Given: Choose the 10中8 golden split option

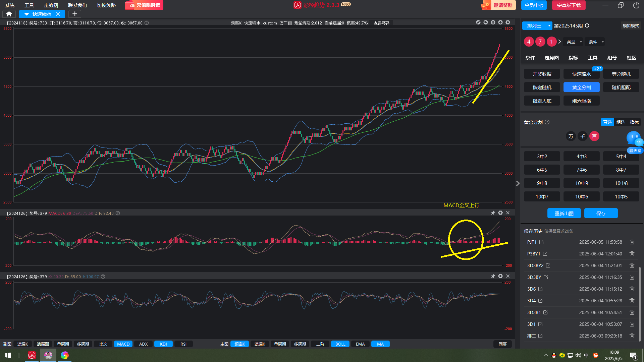Looking at the screenshot, I should pyautogui.click(x=621, y=183).
